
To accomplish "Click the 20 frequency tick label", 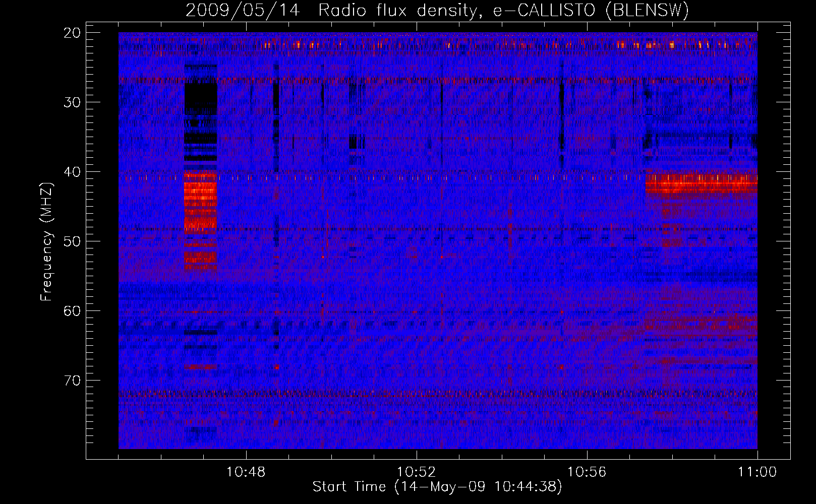I will click(73, 33).
